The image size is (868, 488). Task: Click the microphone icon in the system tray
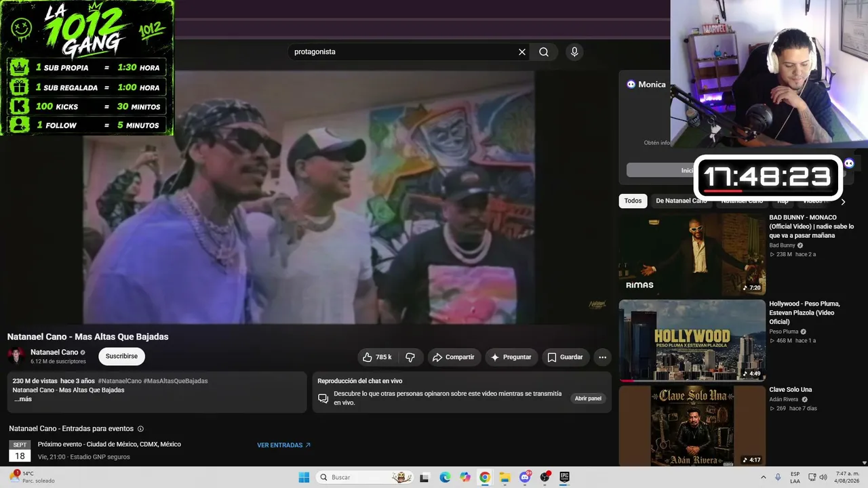tap(778, 477)
